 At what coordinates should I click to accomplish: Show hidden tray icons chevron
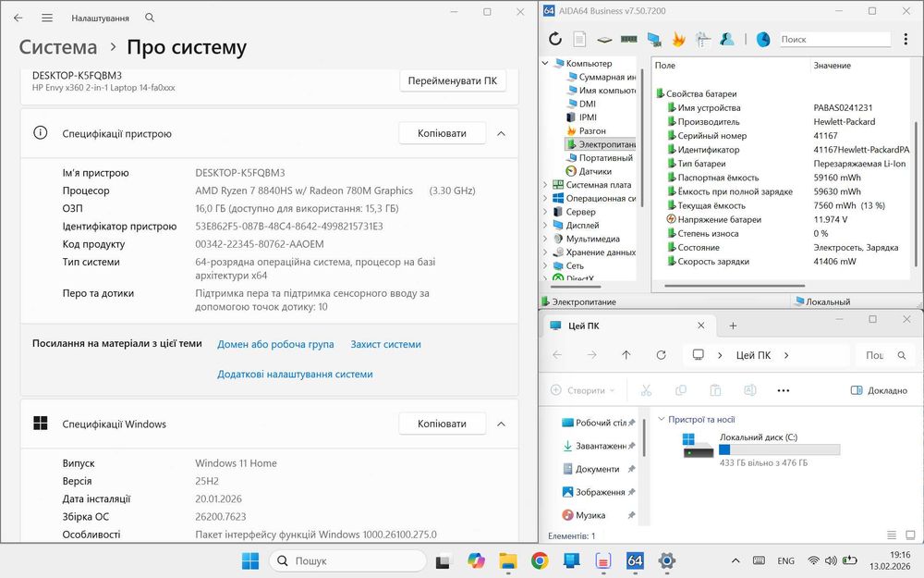click(x=736, y=560)
